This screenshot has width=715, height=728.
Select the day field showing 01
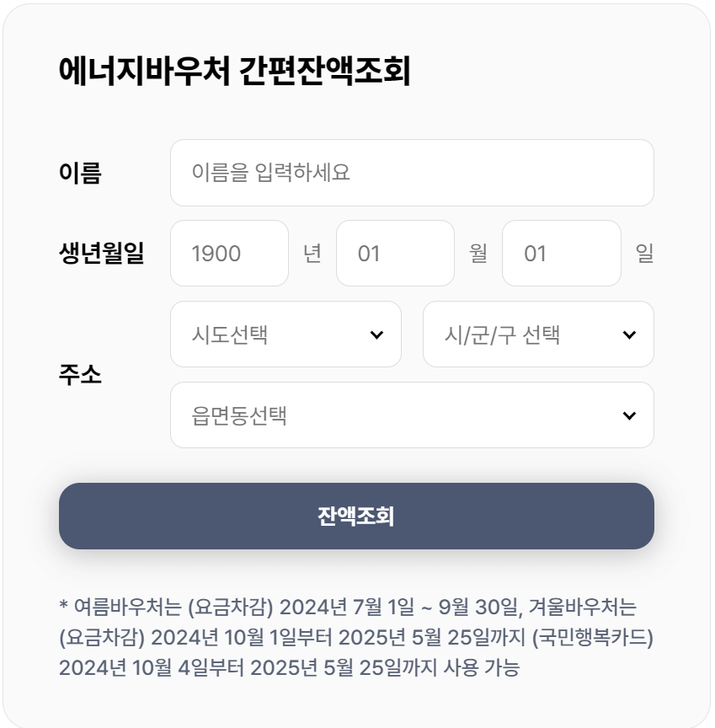(561, 253)
